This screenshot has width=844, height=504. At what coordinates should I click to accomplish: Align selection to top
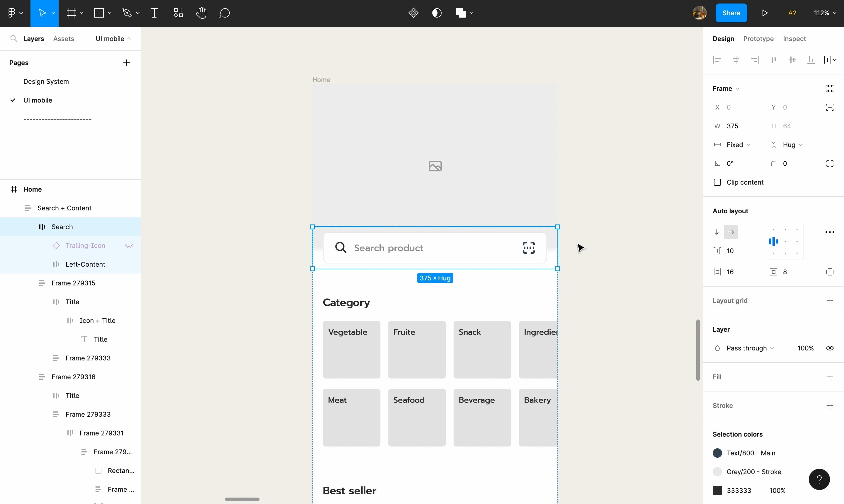pyautogui.click(x=773, y=60)
